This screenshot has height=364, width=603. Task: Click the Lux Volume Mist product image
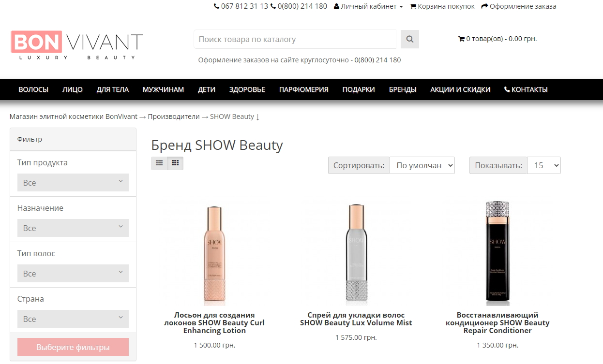[x=356, y=254]
